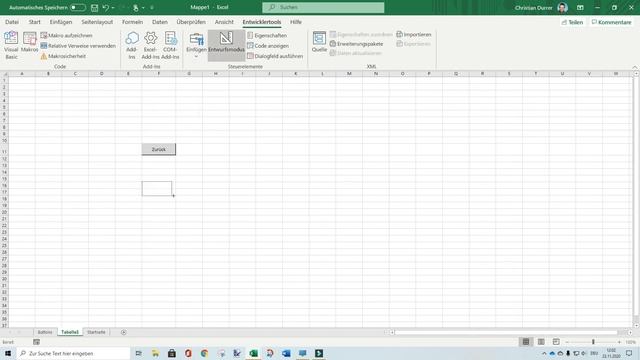Open the undo history dropdown arrow
Viewport: 640px width, 360px height.
tap(113, 7)
